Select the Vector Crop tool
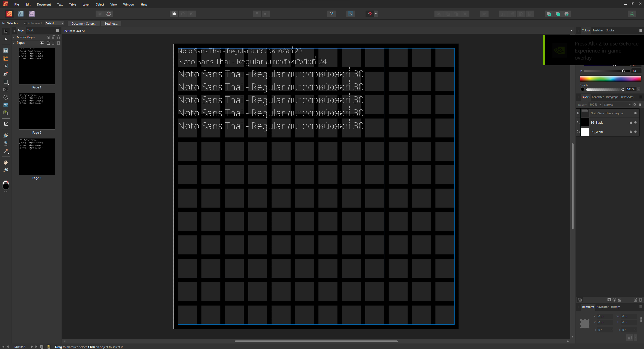The height and width of the screenshot is (349, 644). (6, 124)
